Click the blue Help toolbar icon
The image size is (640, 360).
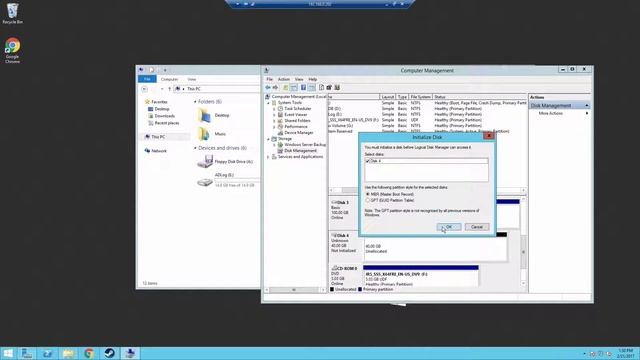pyautogui.click(x=303, y=87)
